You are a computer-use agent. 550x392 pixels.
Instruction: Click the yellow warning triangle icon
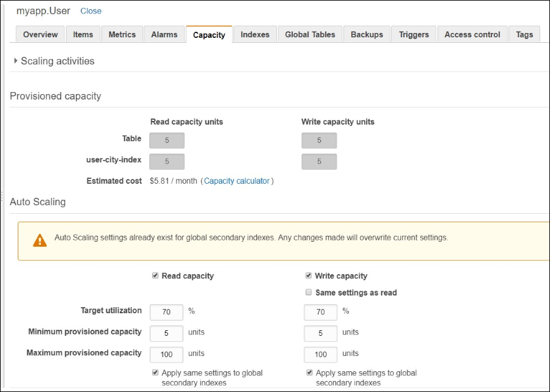click(x=40, y=239)
